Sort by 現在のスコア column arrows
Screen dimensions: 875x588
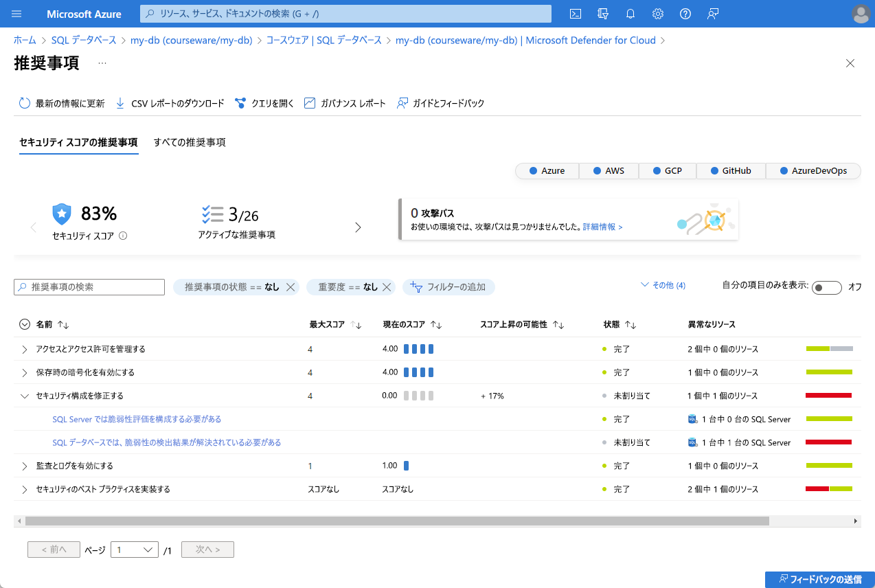435,325
